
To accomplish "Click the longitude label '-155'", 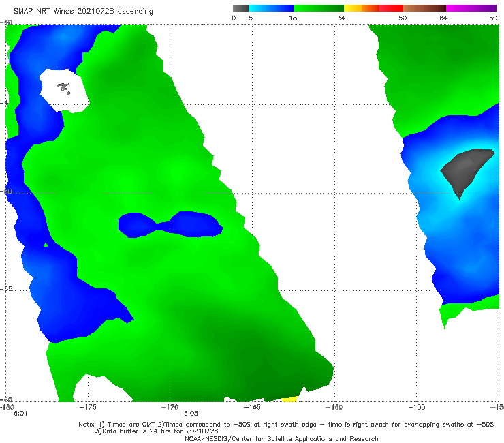I will (417, 407).
